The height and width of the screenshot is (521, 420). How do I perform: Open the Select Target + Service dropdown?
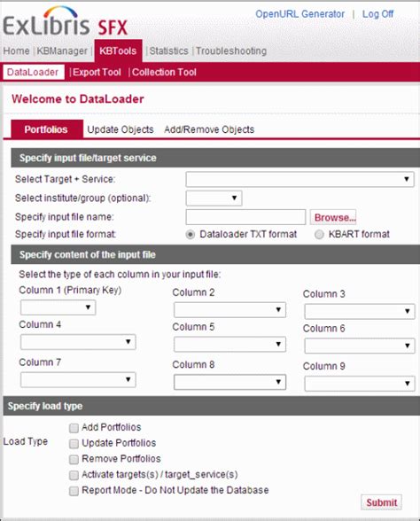tap(299, 179)
